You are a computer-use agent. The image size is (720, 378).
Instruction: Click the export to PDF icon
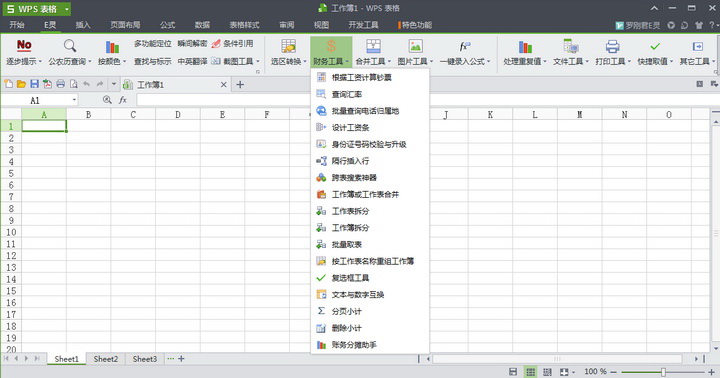(x=47, y=84)
